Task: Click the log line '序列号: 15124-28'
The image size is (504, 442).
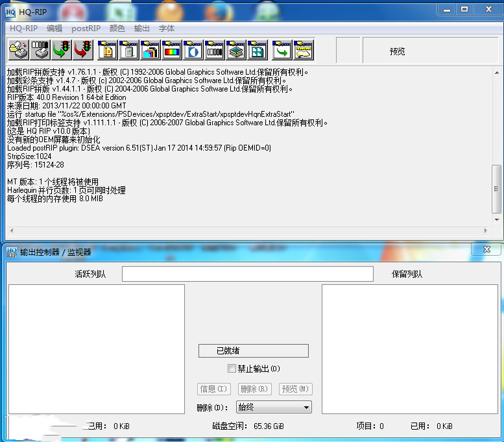Action: (x=36, y=165)
